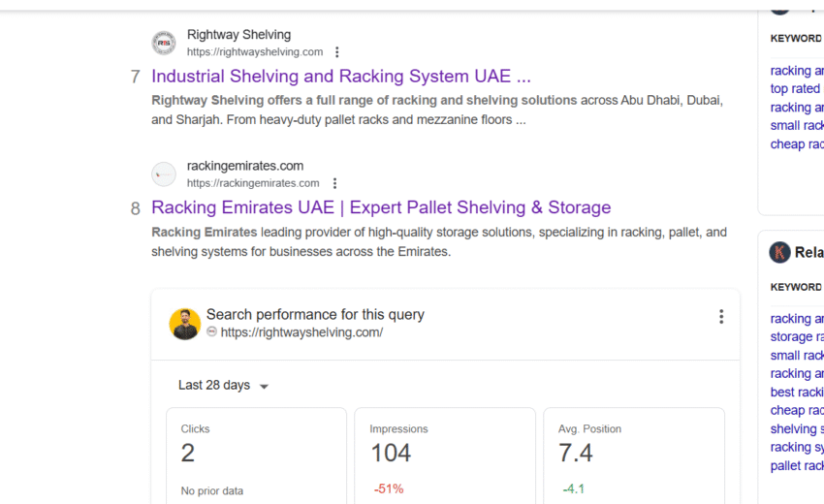The height and width of the screenshot is (504, 824).
Task: Select the Impressions metric card
Action: 444,456
